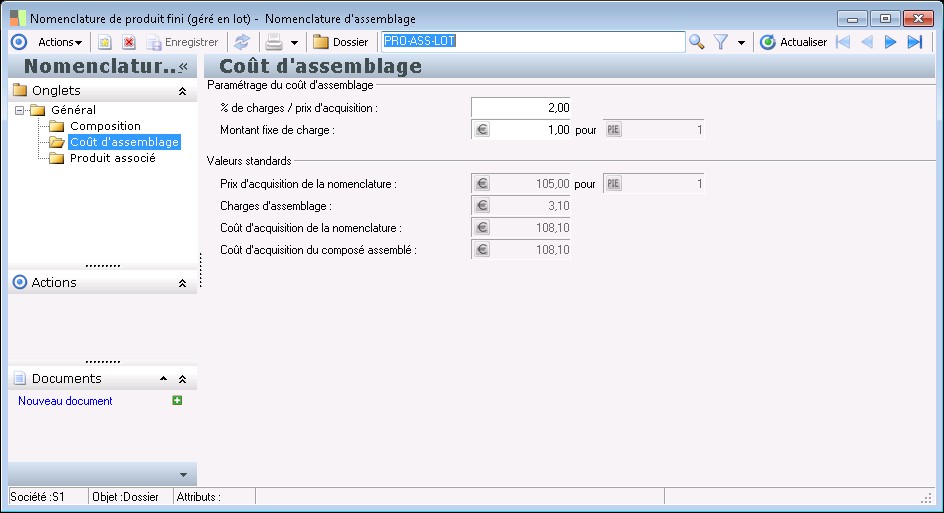Open Produit associé tree item
This screenshot has width=944, height=513.
[113, 158]
